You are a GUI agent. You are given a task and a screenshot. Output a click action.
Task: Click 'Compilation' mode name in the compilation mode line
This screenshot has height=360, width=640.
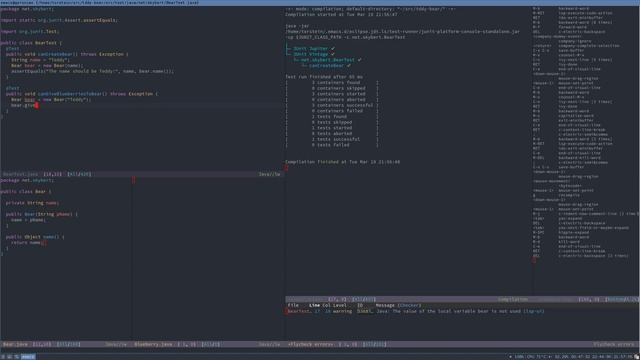(x=512, y=300)
